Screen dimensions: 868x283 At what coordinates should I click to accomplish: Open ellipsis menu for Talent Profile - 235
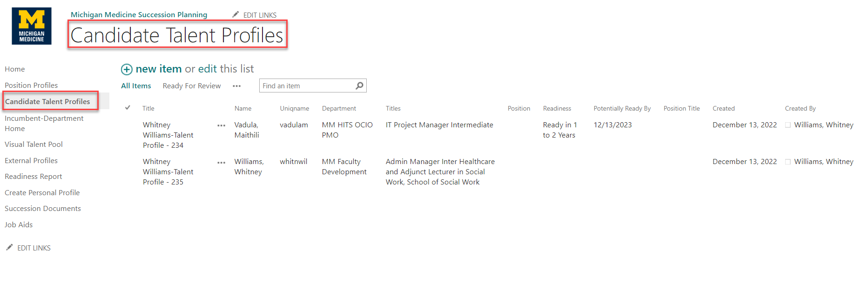pyautogui.click(x=222, y=163)
